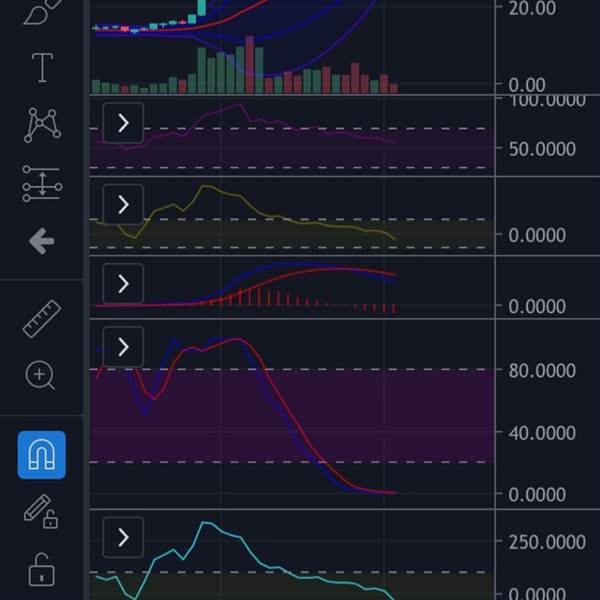Viewport: 600px width, 600px height.
Task: Open the XABCD pattern tool
Action: [42, 125]
